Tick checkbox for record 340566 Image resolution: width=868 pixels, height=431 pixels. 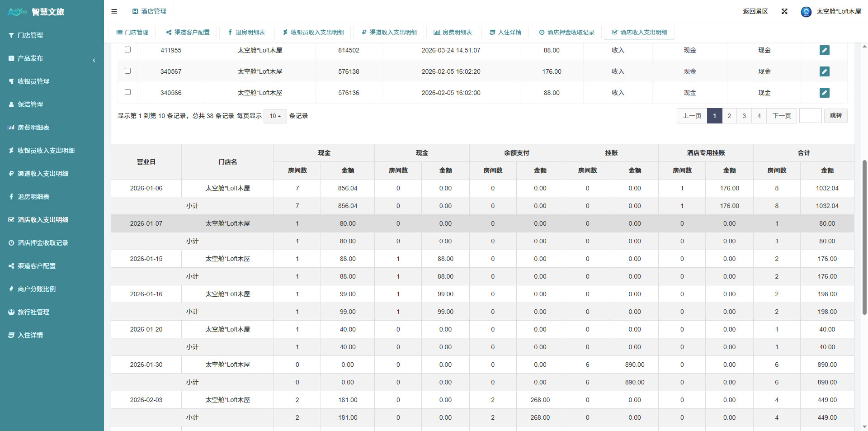(127, 92)
